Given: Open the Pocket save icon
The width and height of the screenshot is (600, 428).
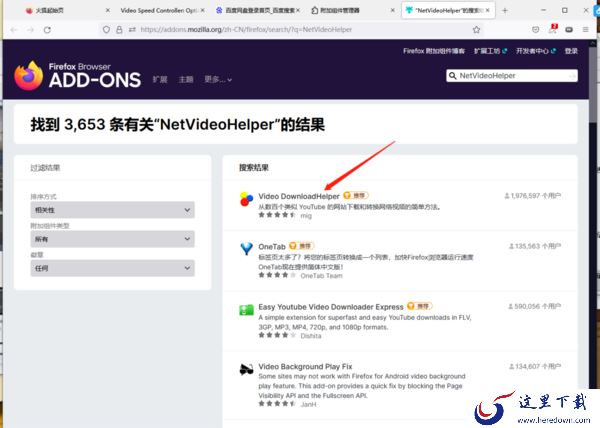Looking at the screenshot, I should tap(535, 30).
